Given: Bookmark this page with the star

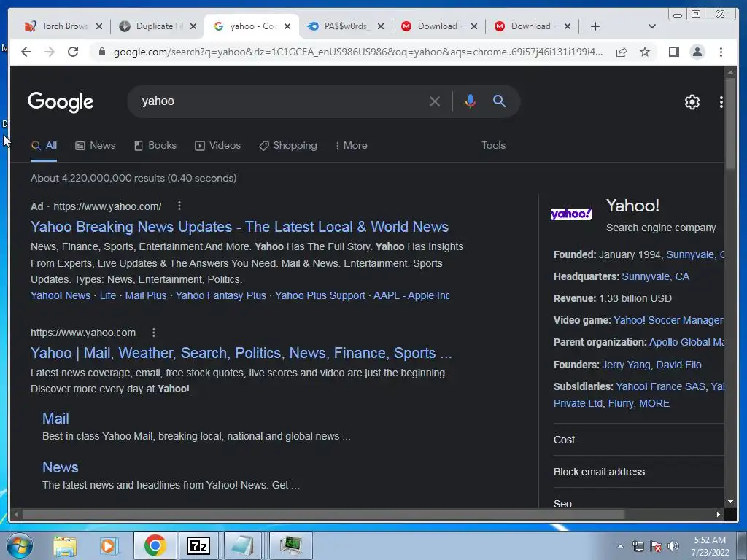Looking at the screenshot, I should [x=645, y=52].
